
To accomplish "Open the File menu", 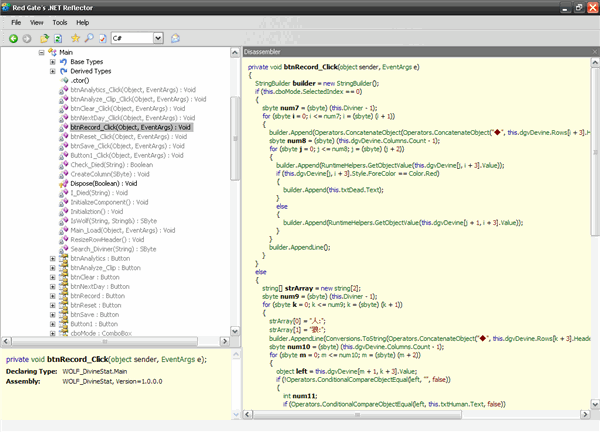I will 16,23.
